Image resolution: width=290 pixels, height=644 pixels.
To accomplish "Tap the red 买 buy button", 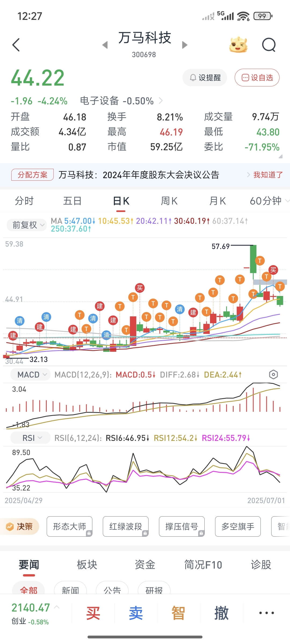I will (x=93, y=613).
